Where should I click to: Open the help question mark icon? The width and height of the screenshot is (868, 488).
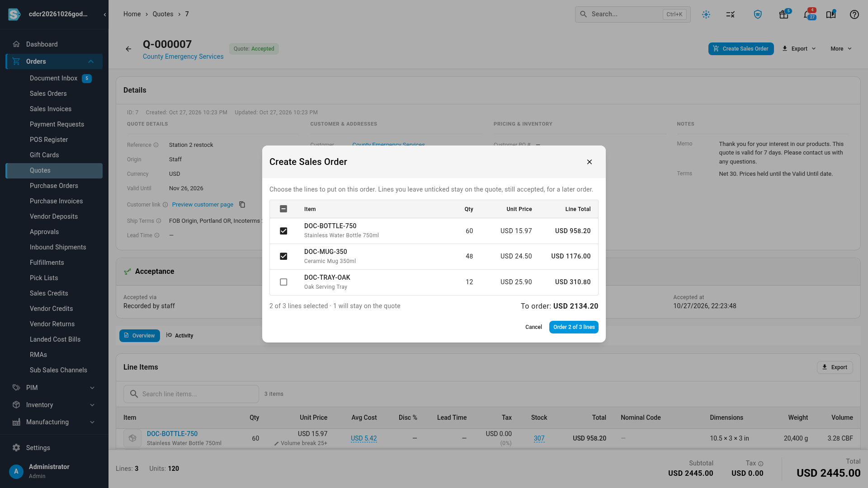point(854,14)
